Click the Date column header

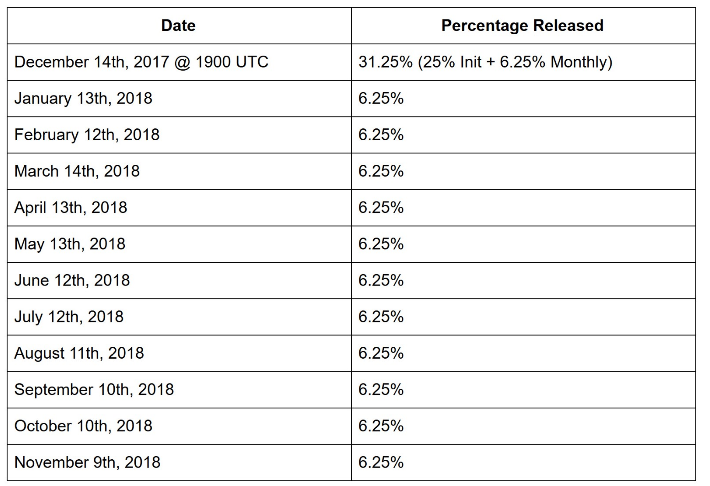pyautogui.click(x=179, y=25)
